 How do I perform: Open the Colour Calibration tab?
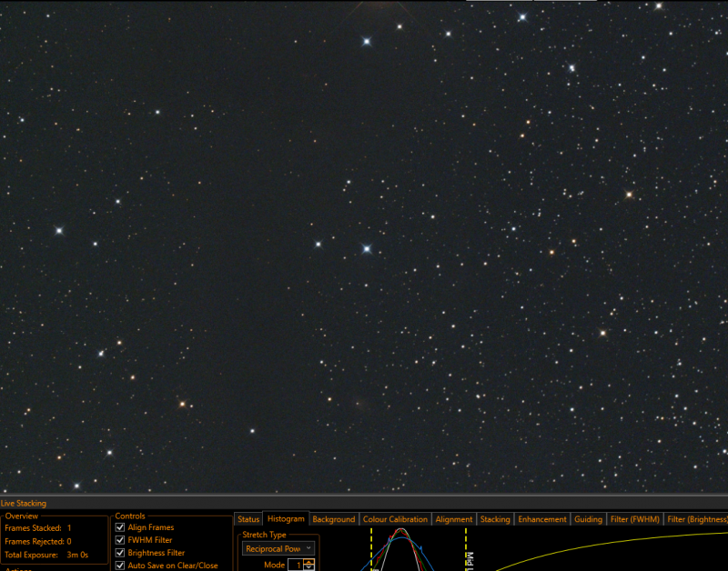(x=395, y=519)
